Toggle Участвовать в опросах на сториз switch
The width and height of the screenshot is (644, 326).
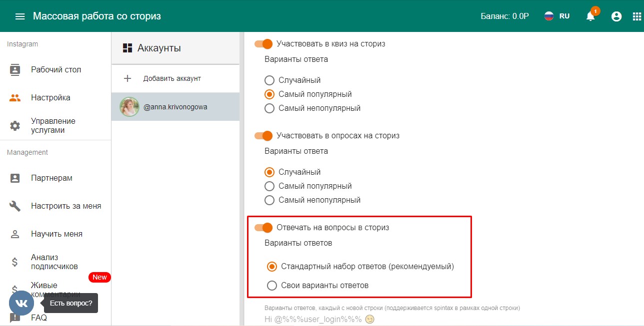coord(263,136)
